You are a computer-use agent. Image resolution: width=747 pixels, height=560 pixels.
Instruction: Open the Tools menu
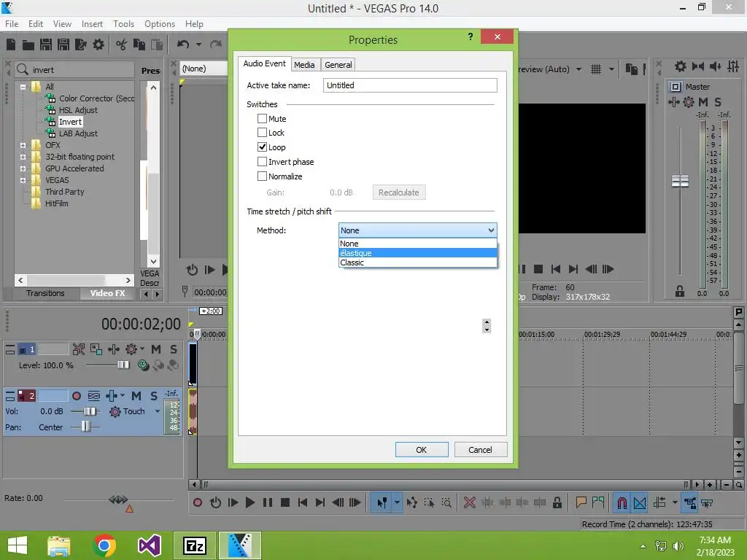[123, 24]
